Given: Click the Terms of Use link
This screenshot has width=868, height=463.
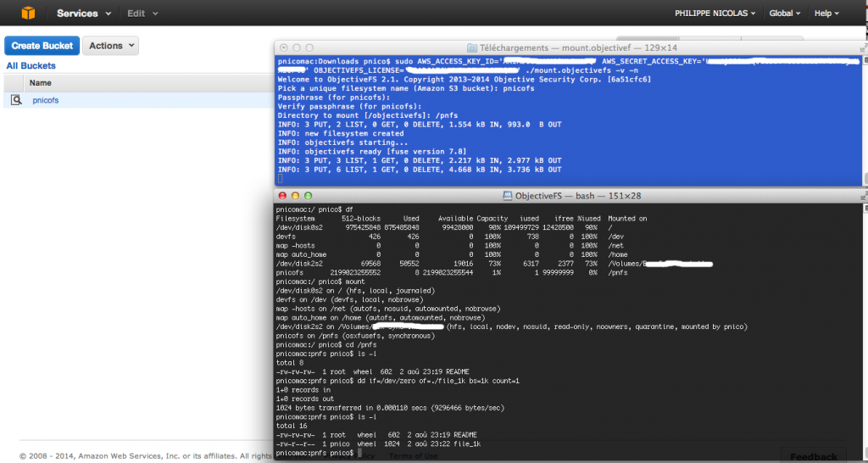Looking at the screenshot, I should pos(413,456).
